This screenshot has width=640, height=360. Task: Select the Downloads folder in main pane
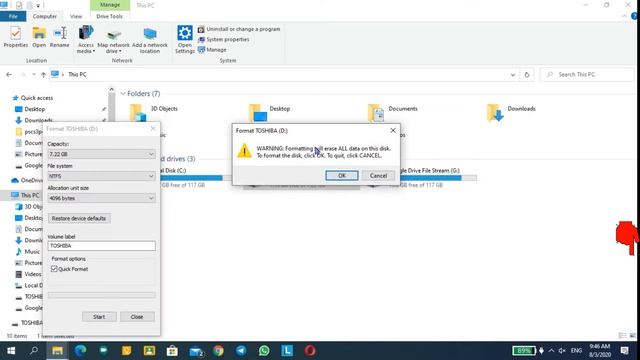pyautogui.click(x=511, y=112)
